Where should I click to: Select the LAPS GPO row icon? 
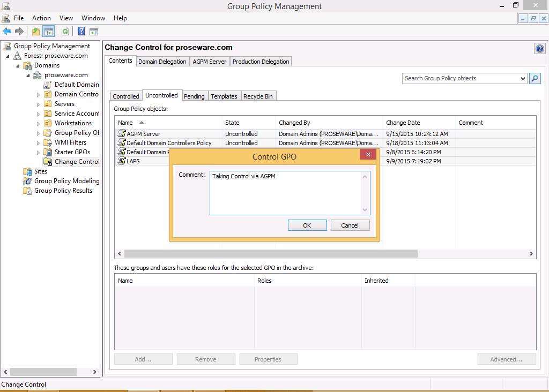(x=122, y=161)
